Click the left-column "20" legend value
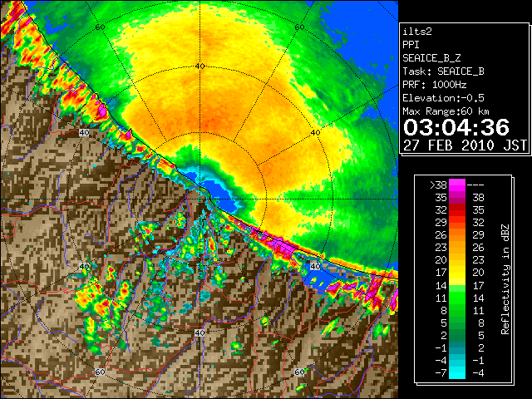The image size is (532, 399). 441,260
